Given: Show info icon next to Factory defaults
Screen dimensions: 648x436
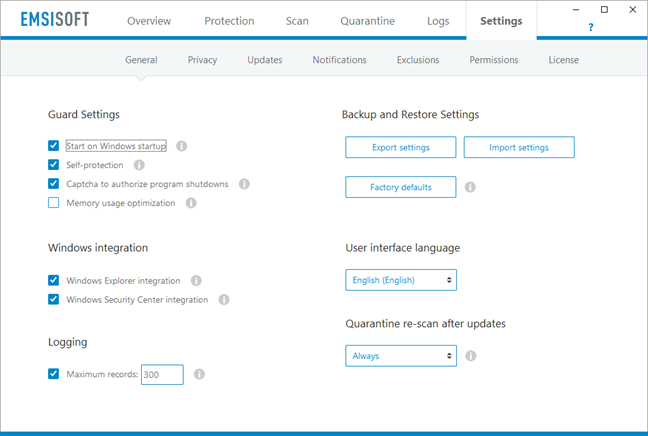Looking at the screenshot, I should point(470,187).
